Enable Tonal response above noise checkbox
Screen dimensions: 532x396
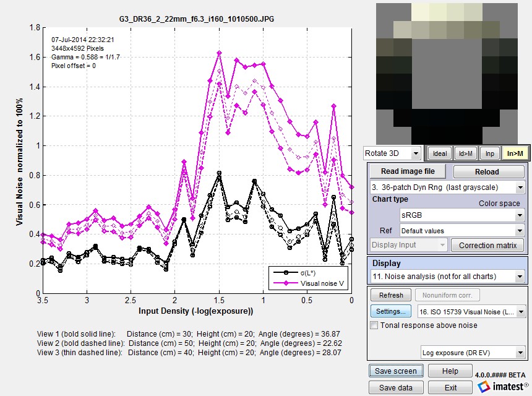click(374, 325)
